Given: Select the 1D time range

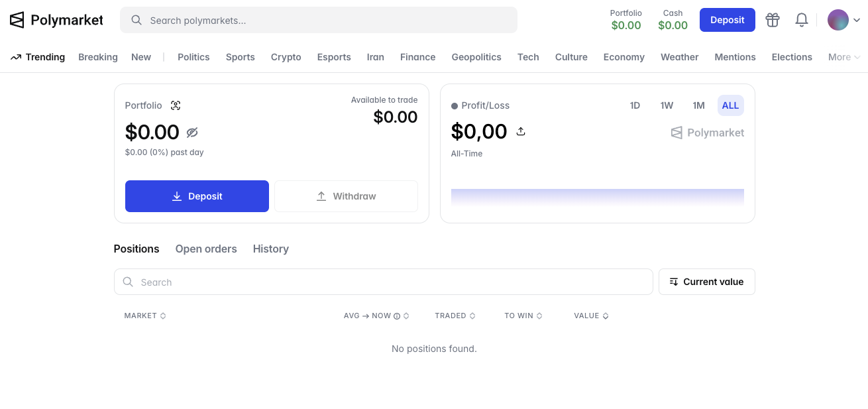Looking at the screenshot, I should [x=635, y=105].
